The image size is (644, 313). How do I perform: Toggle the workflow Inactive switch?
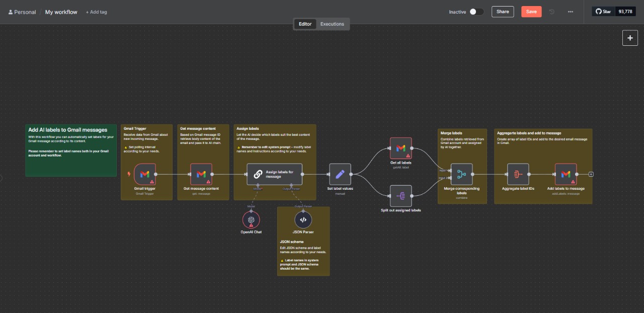coord(476,12)
